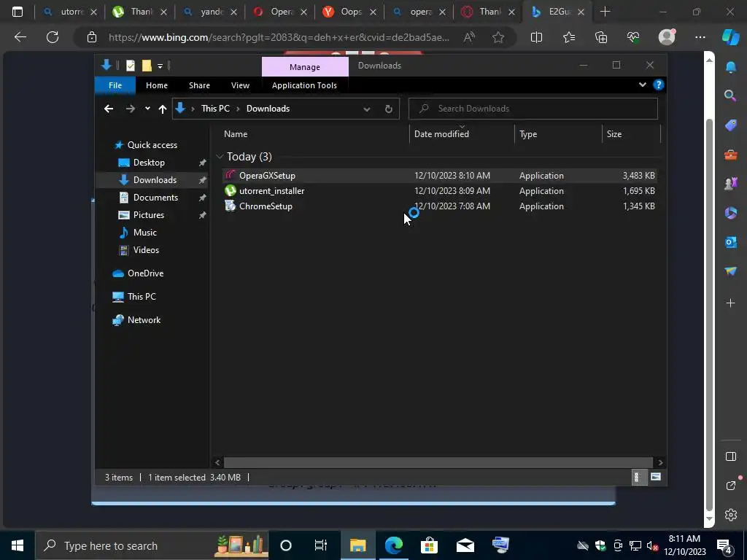The image size is (747, 560).
Task: Open Customize Quick Access Toolbar dropdown
Action: coord(160,66)
